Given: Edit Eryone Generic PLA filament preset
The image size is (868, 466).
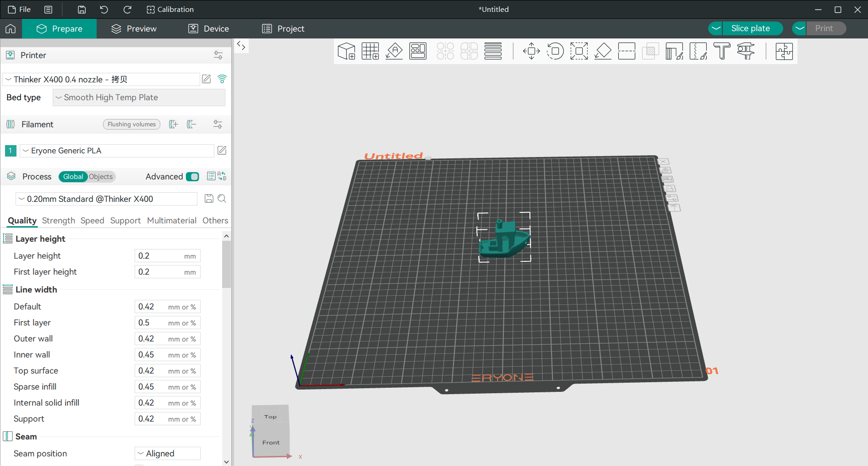Looking at the screenshot, I should coord(222,151).
